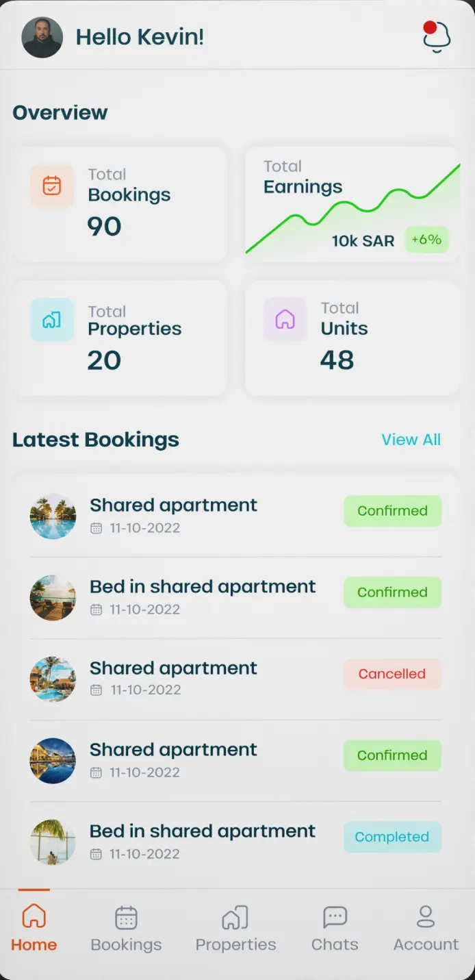Select the Cancelled status badge
Image resolution: width=475 pixels, height=980 pixels.
[392, 674]
